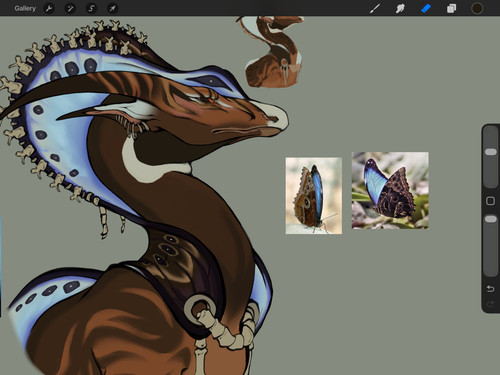Redo the last action
This screenshot has height=375, width=500.
[x=491, y=304]
